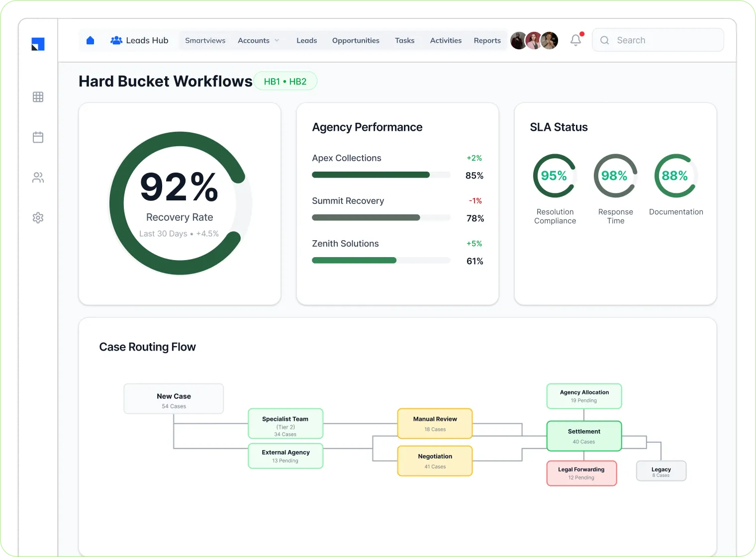Click the 85% performance value

click(x=474, y=176)
